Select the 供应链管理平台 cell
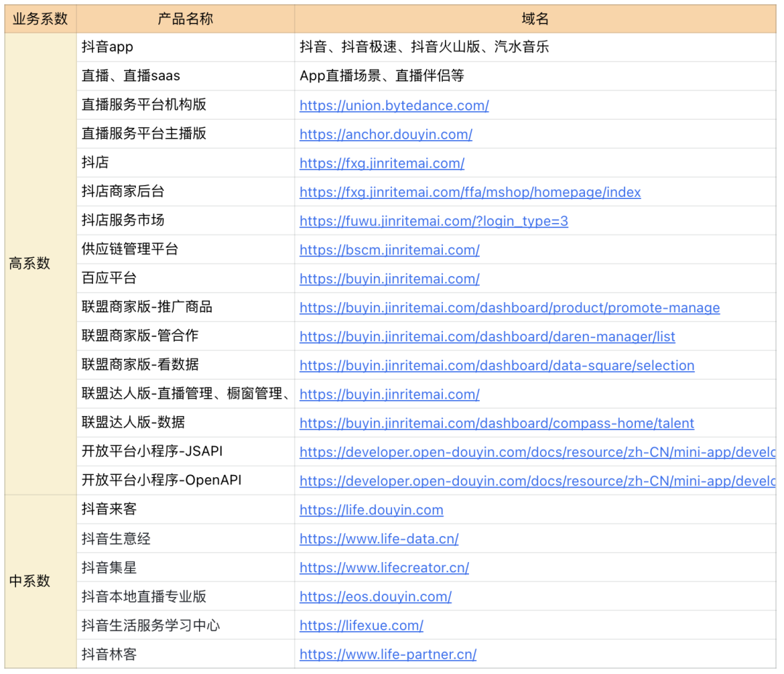Image resolution: width=784 pixels, height=674 pixels. click(186, 250)
